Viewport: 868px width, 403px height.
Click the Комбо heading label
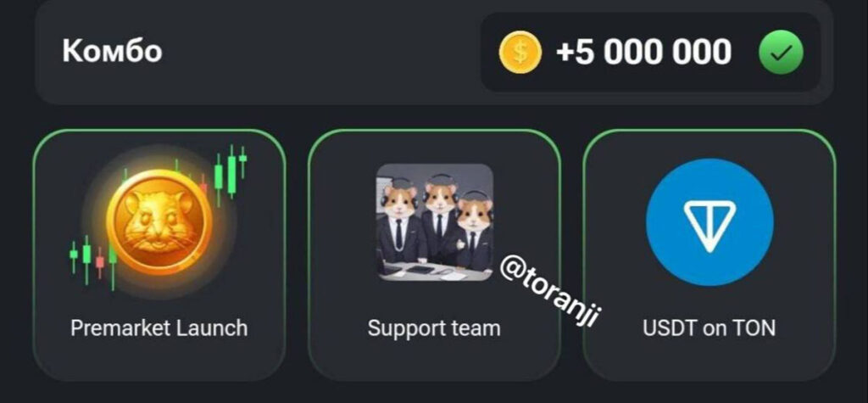pos(113,52)
